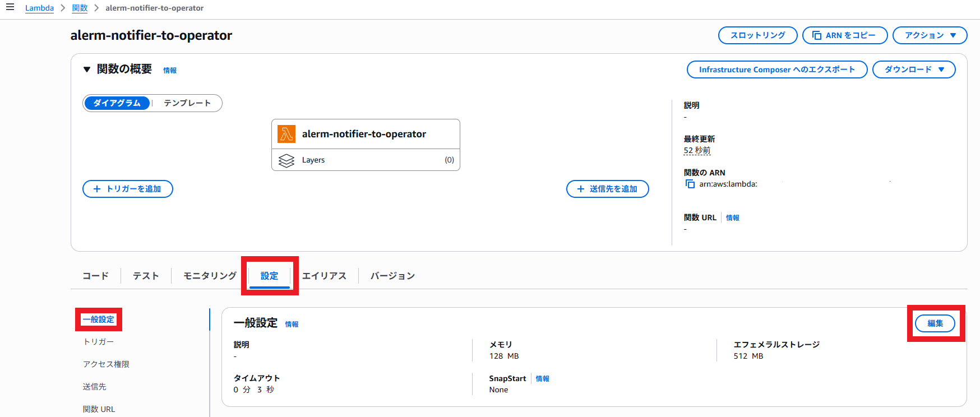Open the 設定 tab

pyautogui.click(x=269, y=276)
